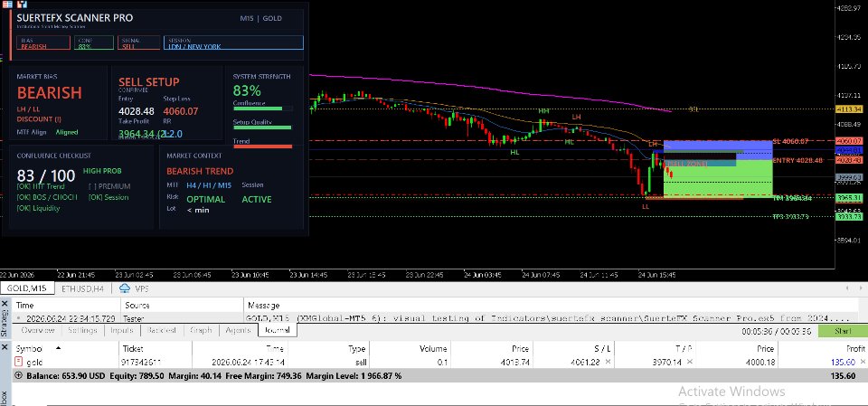Click the Trend red strength bar
868x406 pixels.
(x=262, y=146)
